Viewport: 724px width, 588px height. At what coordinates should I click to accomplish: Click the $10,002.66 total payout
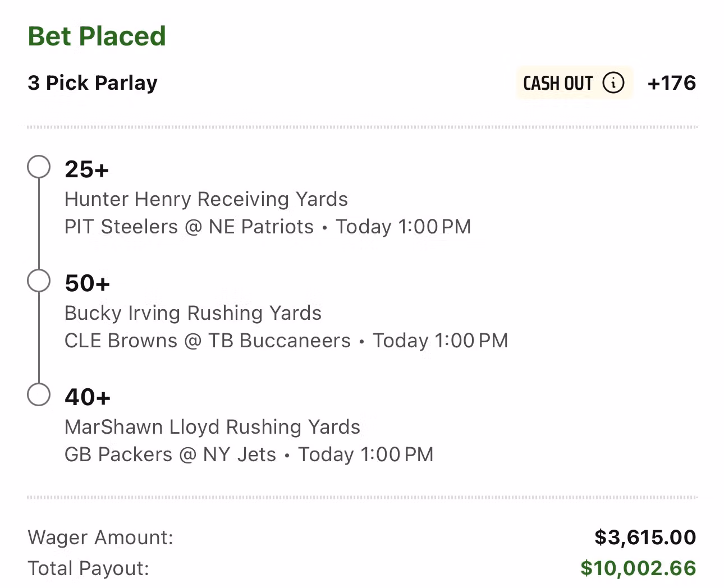click(x=638, y=568)
